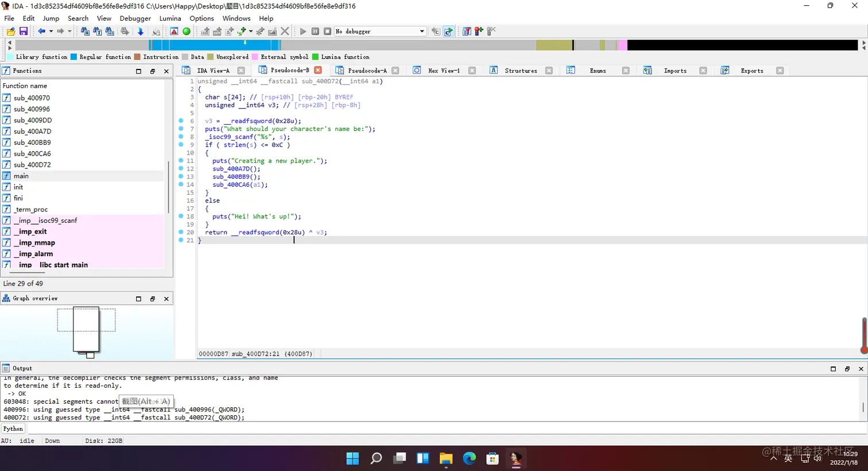Switch to the Exports tab
The width and height of the screenshot is (868, 471).
[x=752, y=71]
